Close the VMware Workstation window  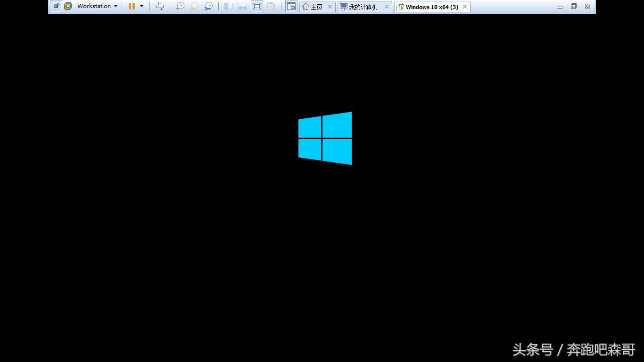(x=588, y=7)
